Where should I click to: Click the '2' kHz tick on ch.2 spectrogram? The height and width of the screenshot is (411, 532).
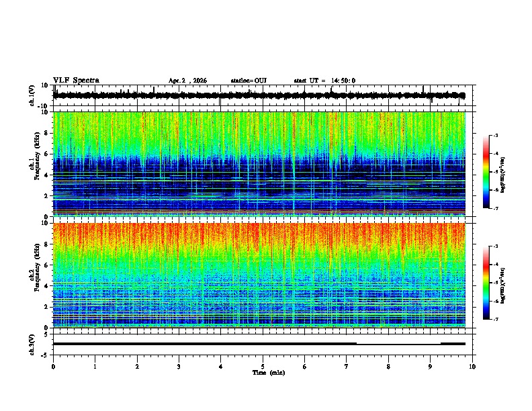46,307
